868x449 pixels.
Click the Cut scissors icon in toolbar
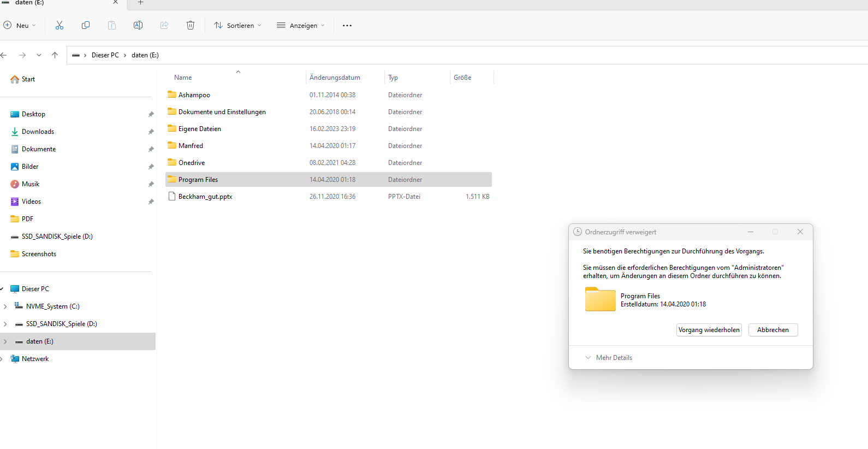coord(60,25)
